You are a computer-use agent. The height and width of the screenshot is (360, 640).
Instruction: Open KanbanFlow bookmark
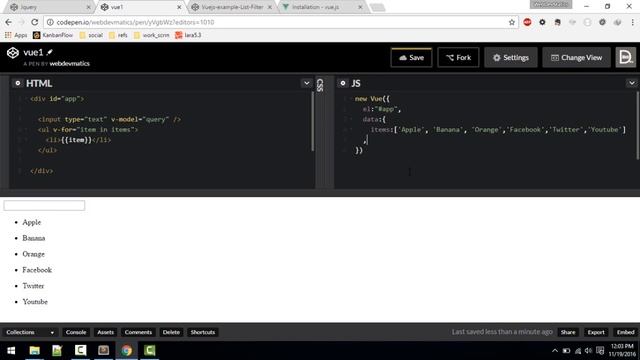tap(53, 35)
